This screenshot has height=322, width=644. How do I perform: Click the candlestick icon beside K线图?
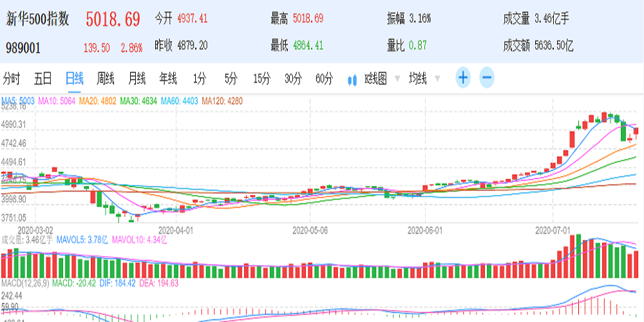click(x=352, y=79)
